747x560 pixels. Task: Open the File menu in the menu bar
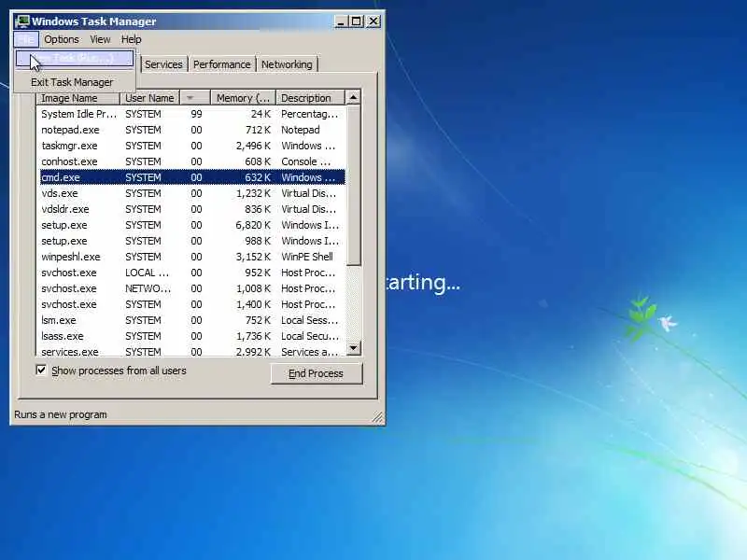point(26,39)
